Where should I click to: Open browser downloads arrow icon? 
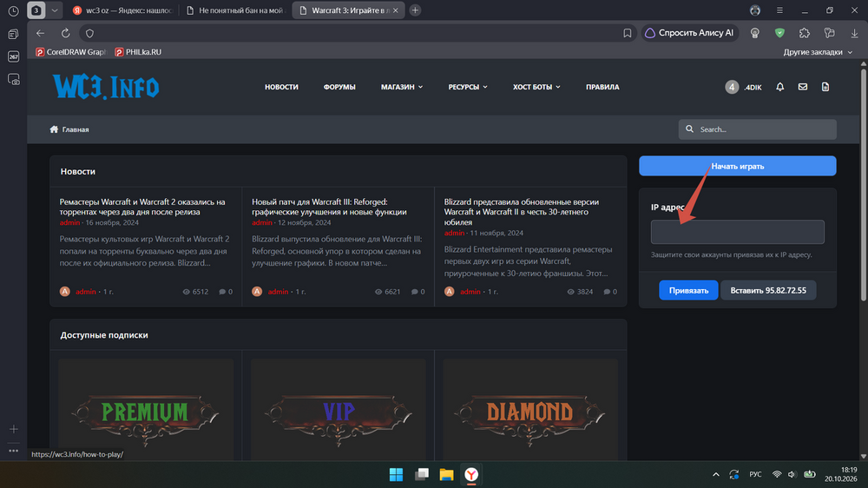(854, 33)
